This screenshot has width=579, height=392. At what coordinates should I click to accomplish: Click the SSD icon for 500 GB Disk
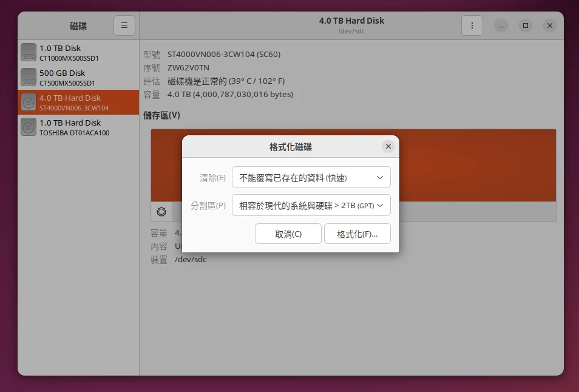click(29, 78)
